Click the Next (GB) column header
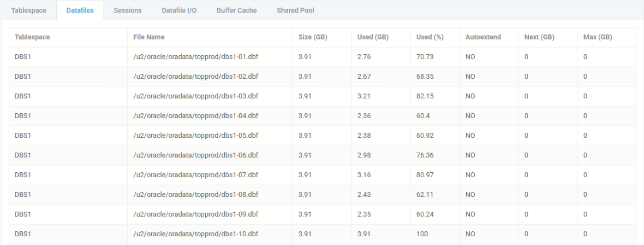This screenshot has height=245, width=644. point(539,37)
